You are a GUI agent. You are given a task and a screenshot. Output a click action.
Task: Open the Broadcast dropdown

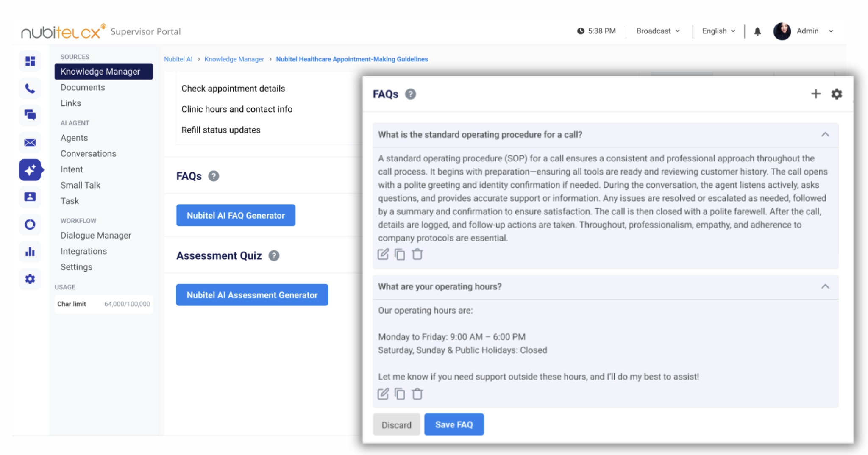[658, 31]
